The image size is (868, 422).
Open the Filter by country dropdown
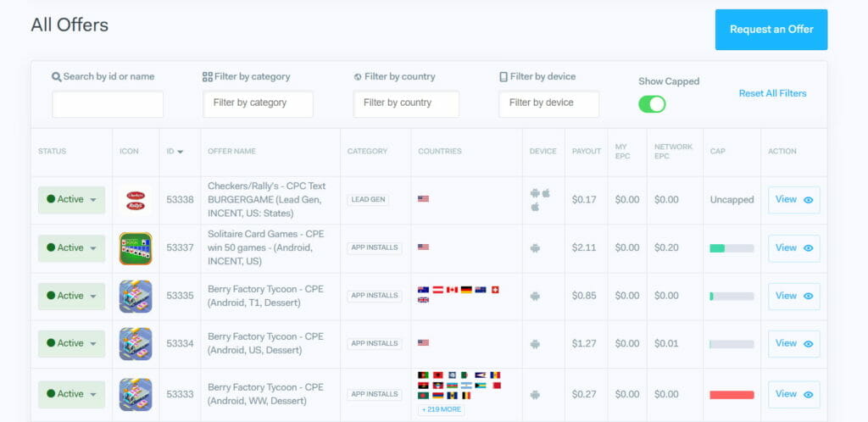[x=406, y=104]
